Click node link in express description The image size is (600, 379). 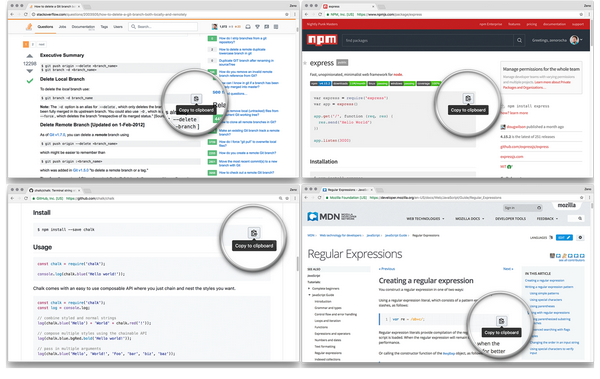[x=398, y=74]
